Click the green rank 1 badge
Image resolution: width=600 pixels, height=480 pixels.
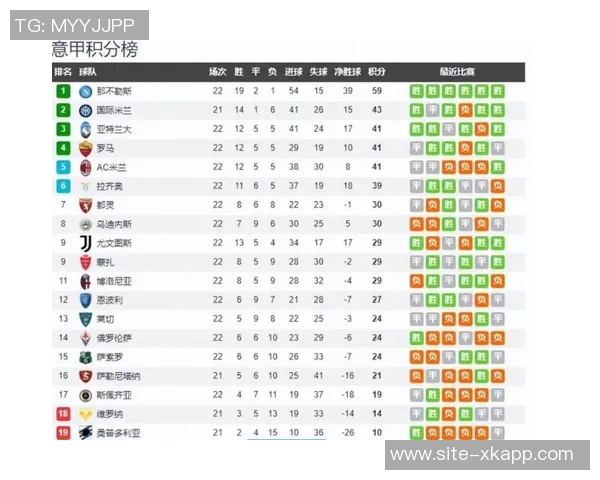62,91
